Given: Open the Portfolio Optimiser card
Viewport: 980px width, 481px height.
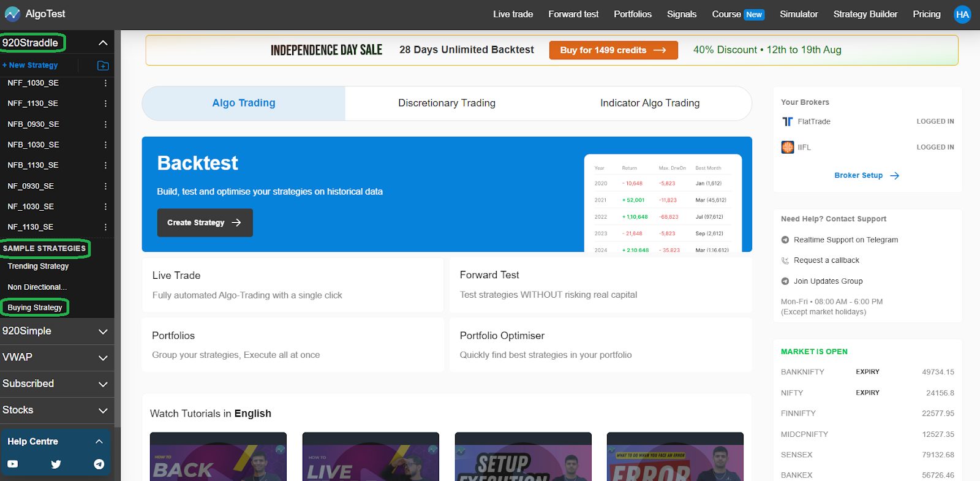Looking at the screenshot, I should 600,345.
